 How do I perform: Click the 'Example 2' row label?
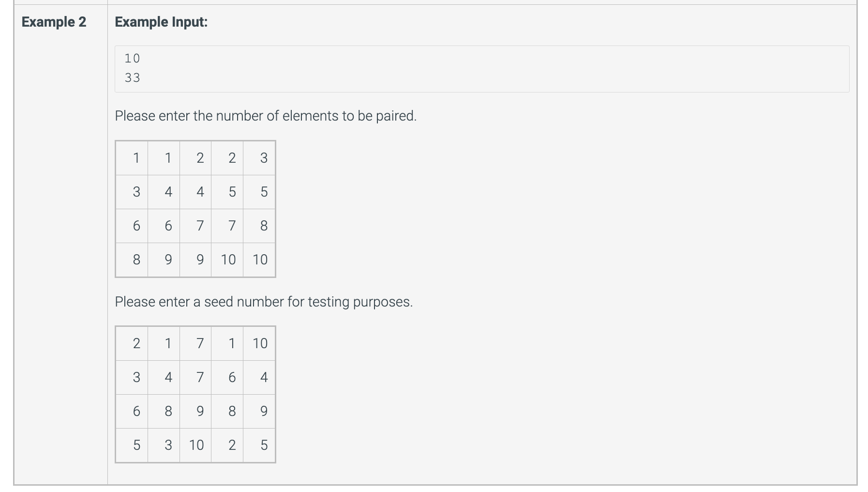(54, 22)
